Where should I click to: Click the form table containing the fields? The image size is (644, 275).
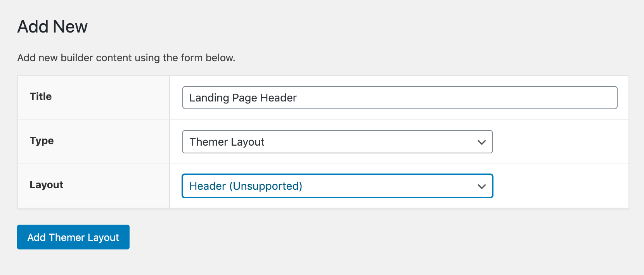322,141
